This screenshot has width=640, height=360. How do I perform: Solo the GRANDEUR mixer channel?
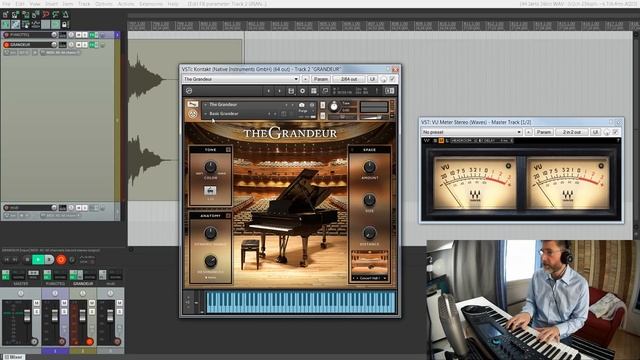(92, 311)
